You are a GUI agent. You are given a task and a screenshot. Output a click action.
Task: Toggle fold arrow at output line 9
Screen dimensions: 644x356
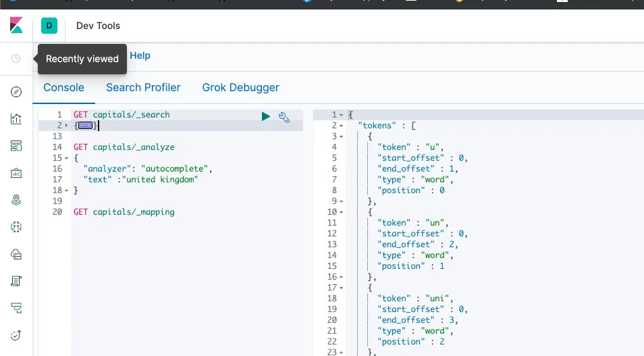[x=342, y=201]
